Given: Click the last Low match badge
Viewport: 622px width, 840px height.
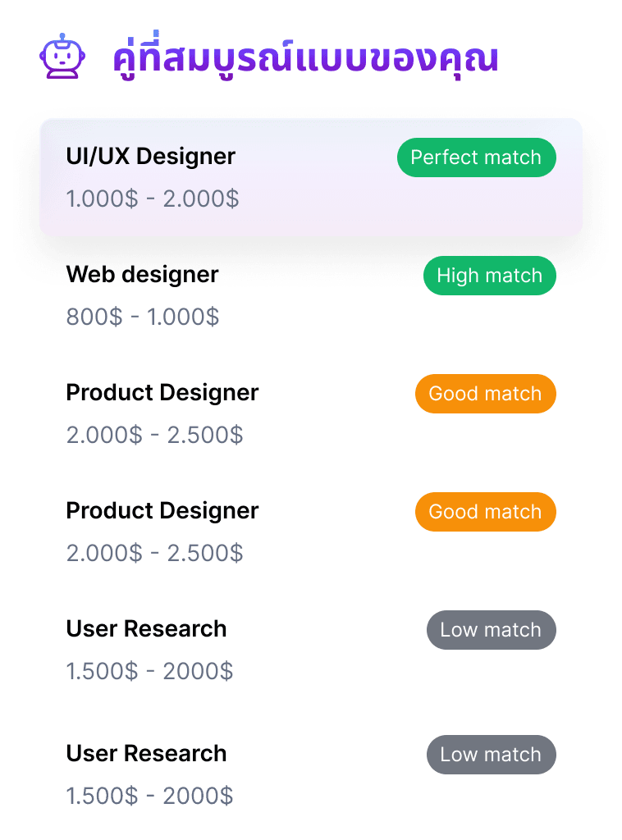Looking at the screenshot, I should 492,755.
